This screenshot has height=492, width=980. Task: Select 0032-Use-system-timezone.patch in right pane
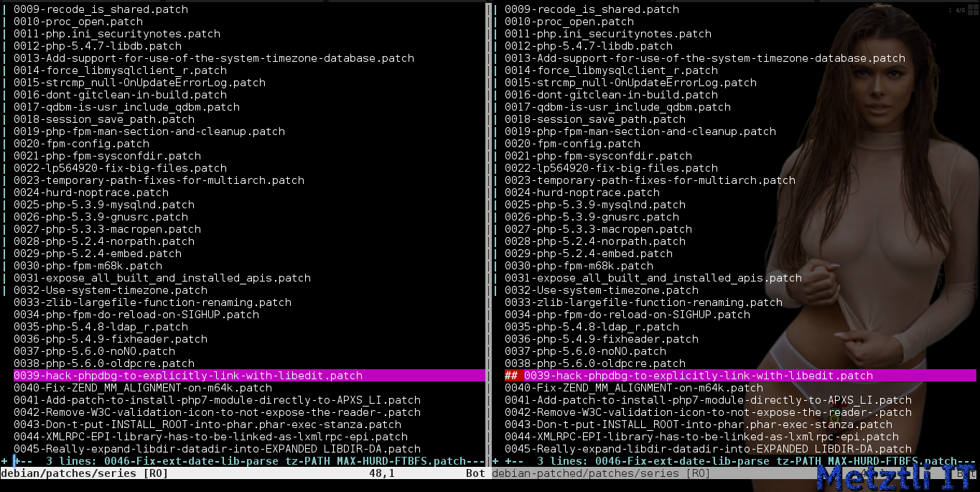point(602,290)
